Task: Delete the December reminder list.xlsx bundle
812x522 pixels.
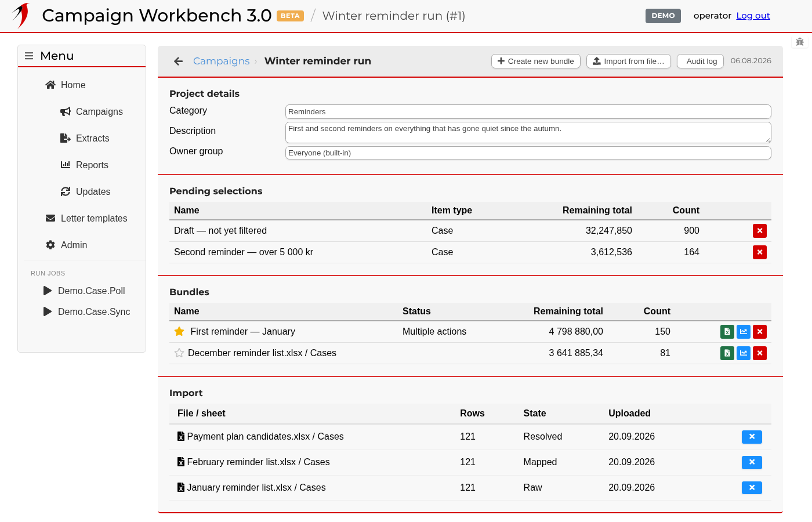Action: pyautogui.click(x=760, y=353)
